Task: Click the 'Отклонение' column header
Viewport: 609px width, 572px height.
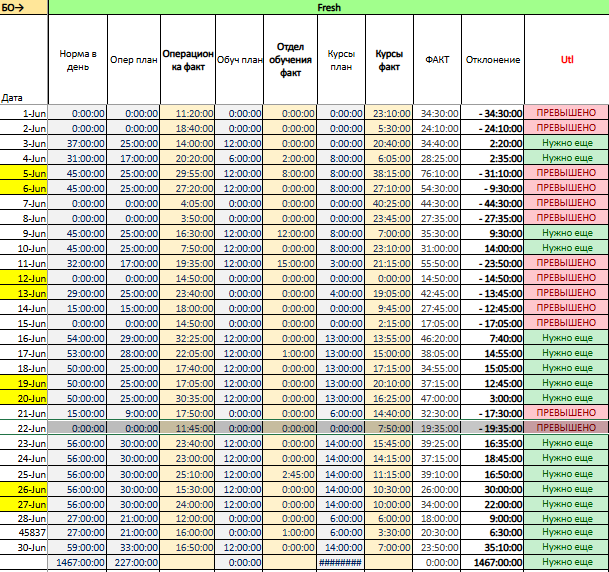Action: coord(493,60)
